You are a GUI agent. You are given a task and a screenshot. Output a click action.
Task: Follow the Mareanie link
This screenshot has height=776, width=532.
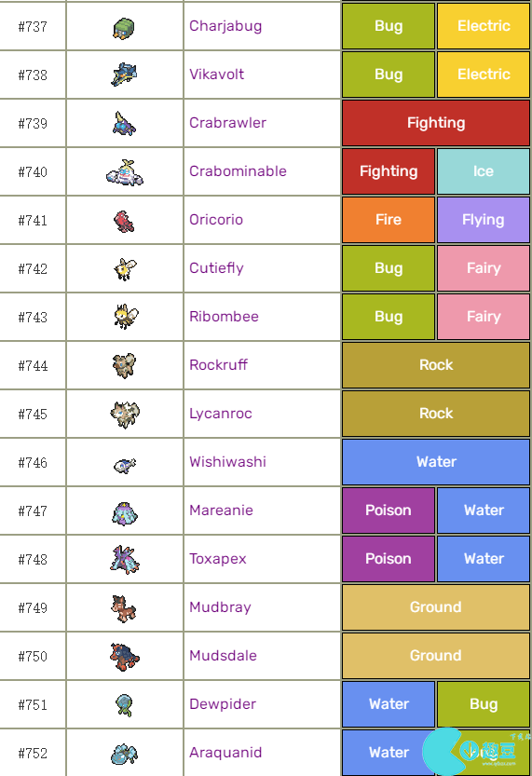pyautogui.click(x=221, y=511)
